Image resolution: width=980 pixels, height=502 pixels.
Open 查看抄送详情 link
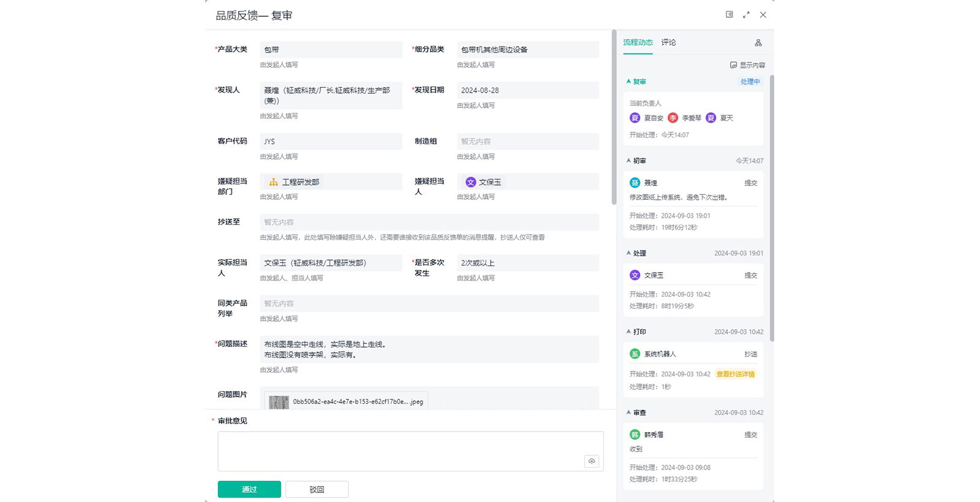pos(735,374)
